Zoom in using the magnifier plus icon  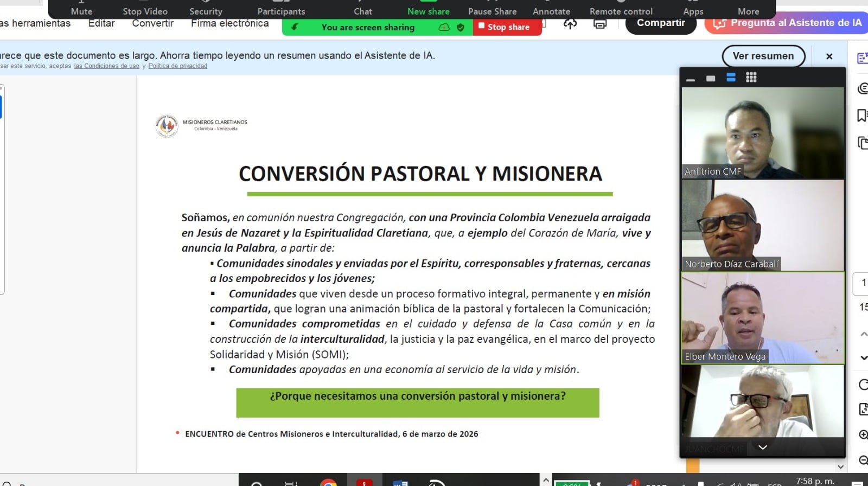pos(863,434)
